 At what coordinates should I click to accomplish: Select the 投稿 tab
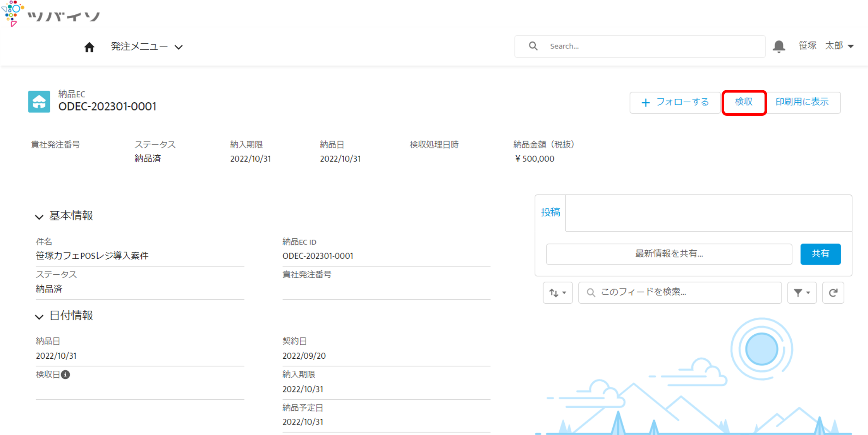click(550, 212)
